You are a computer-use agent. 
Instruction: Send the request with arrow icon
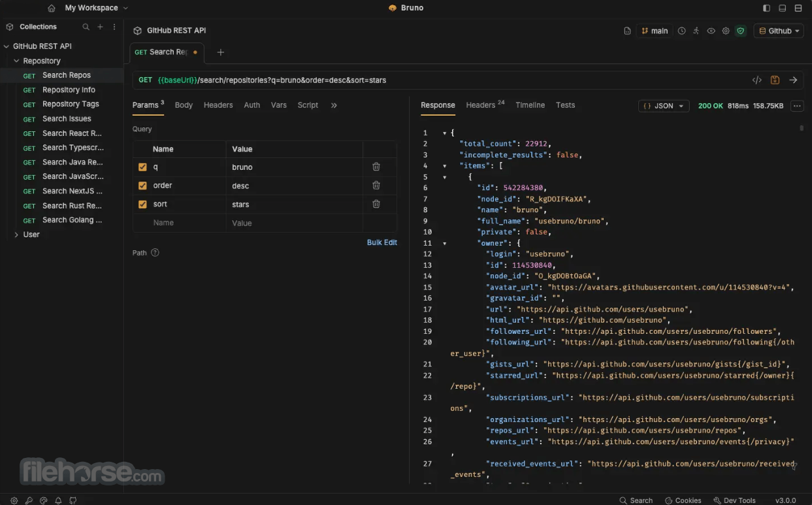[793, 80]
